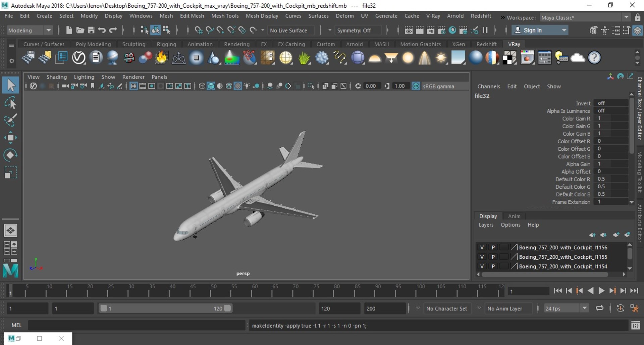Image resolution: width=644 pixels, height=345 pixels.
Task: Open the viewport Shading menu
Action: 56,77
